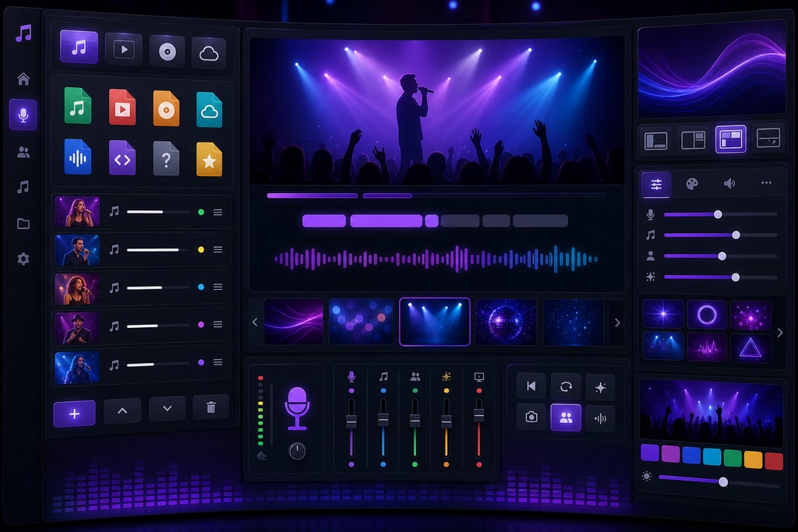Switch to the video play tab
The height and width of the screenshot is (532, 798).
click(124, 49)
